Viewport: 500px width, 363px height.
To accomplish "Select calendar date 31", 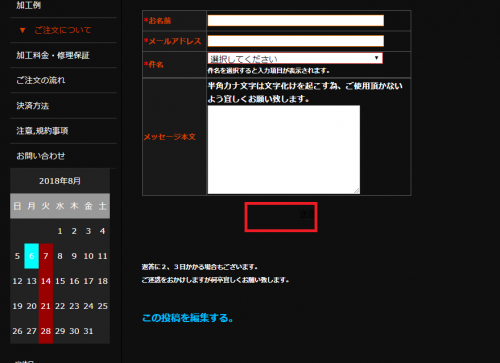I will click(88, 331).
